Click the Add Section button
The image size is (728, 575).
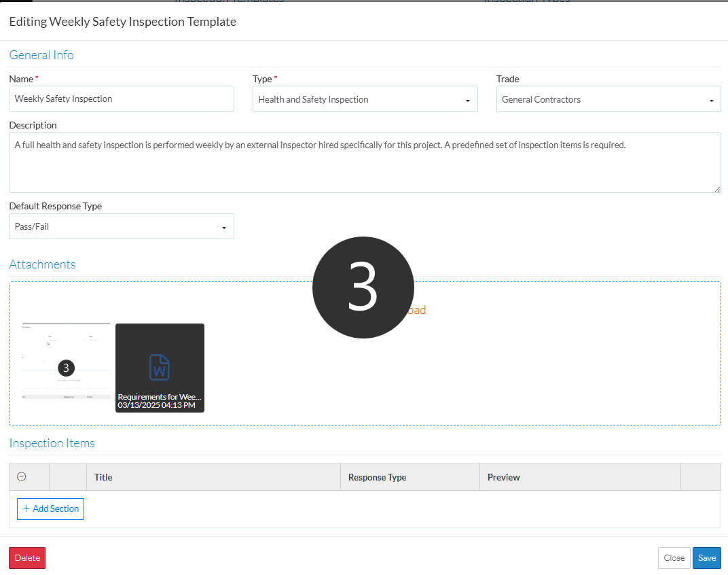[x=51, y=509]
